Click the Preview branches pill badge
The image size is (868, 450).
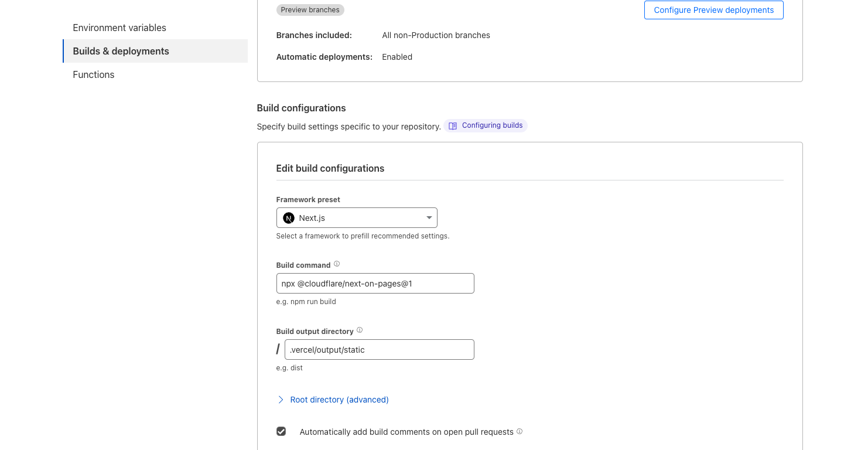(x=310, y=9)
